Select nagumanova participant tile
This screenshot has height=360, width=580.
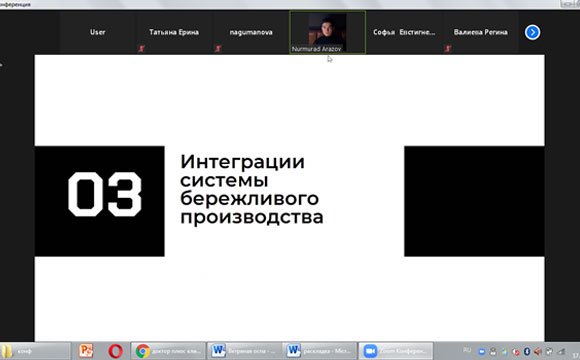coord(251,33)
